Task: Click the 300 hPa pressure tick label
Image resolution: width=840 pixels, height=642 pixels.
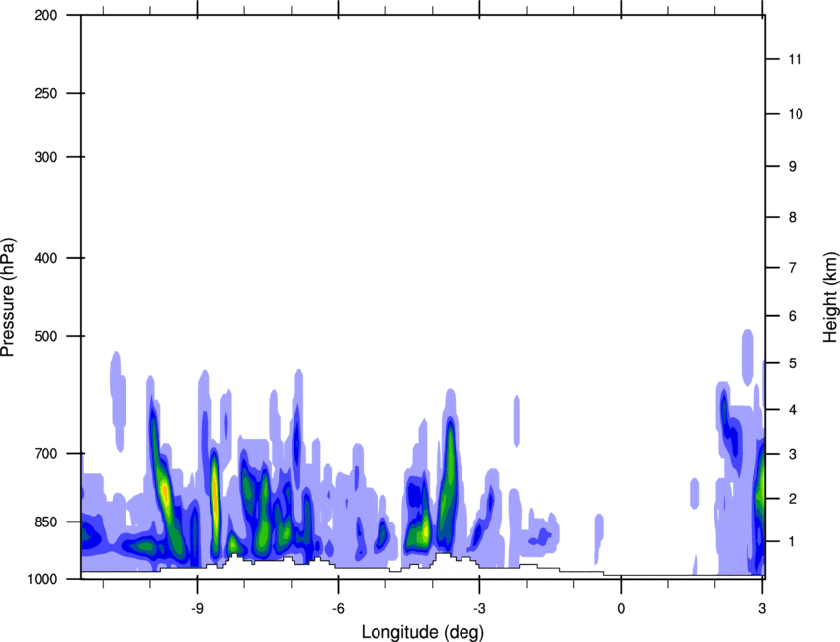Action: (x=45, y=157)
